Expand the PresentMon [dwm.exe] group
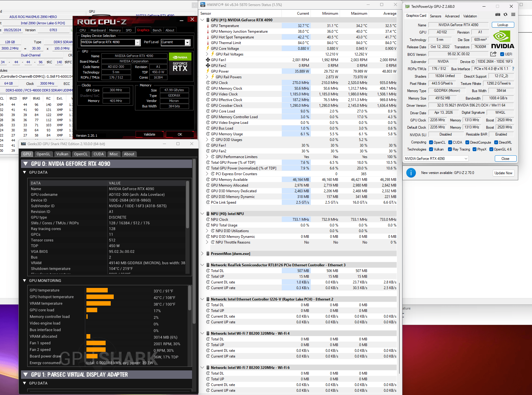The image size is (532, 395). [x=203, y=254]
